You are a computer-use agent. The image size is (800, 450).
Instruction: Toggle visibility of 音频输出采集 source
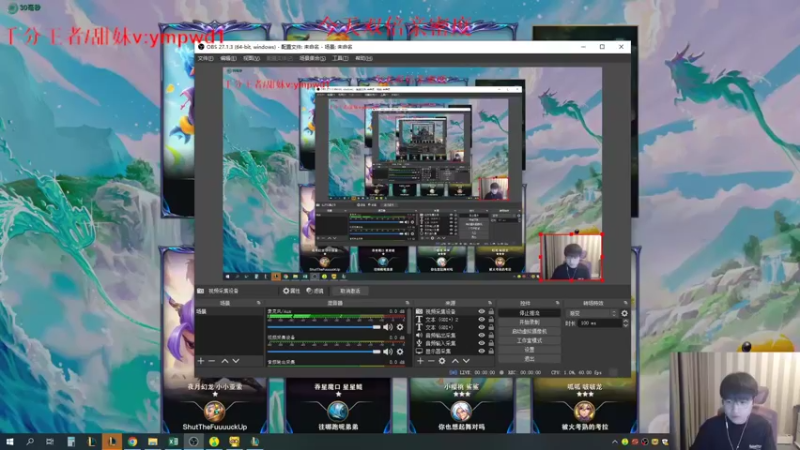481,335
